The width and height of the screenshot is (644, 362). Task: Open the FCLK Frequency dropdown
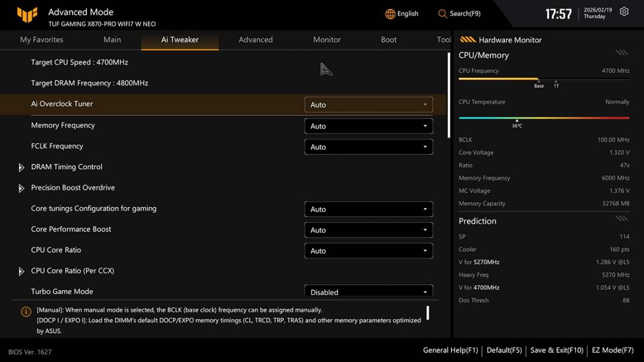[x=369, y=147]
